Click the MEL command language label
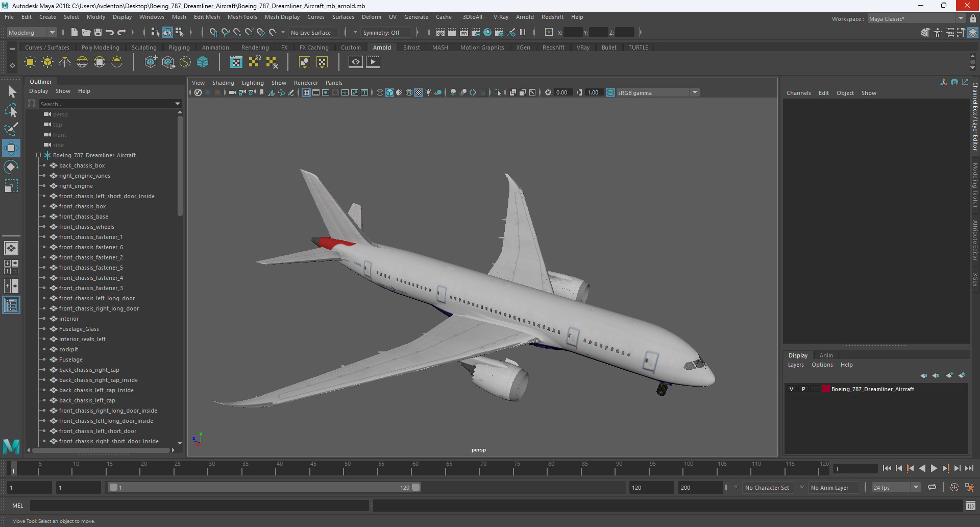 click(18, 506)
